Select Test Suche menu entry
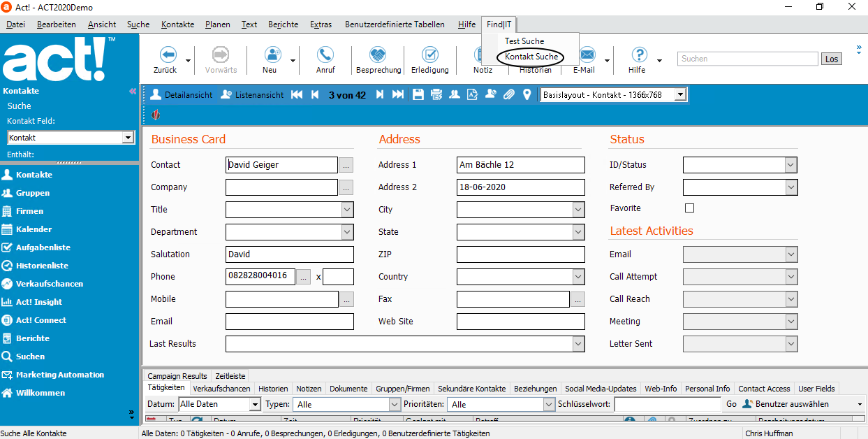The image size is (868, 439). coord(524,41)
